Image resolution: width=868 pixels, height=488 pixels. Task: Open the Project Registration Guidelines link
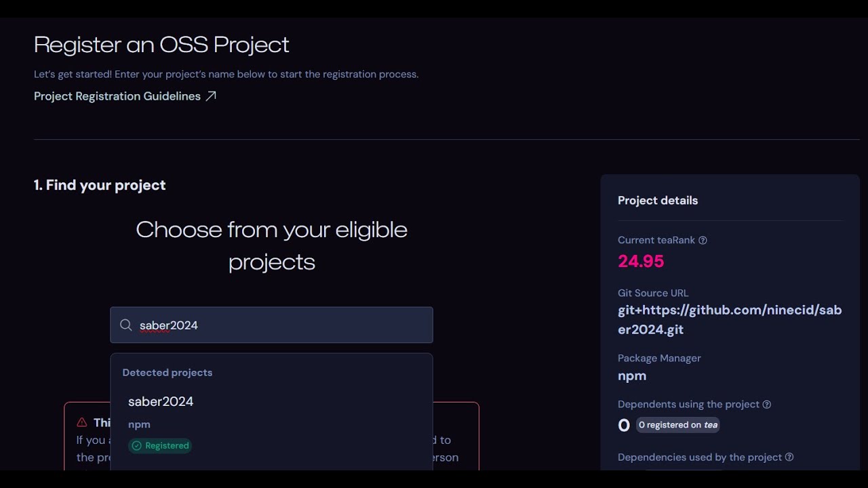pos(117,96)
